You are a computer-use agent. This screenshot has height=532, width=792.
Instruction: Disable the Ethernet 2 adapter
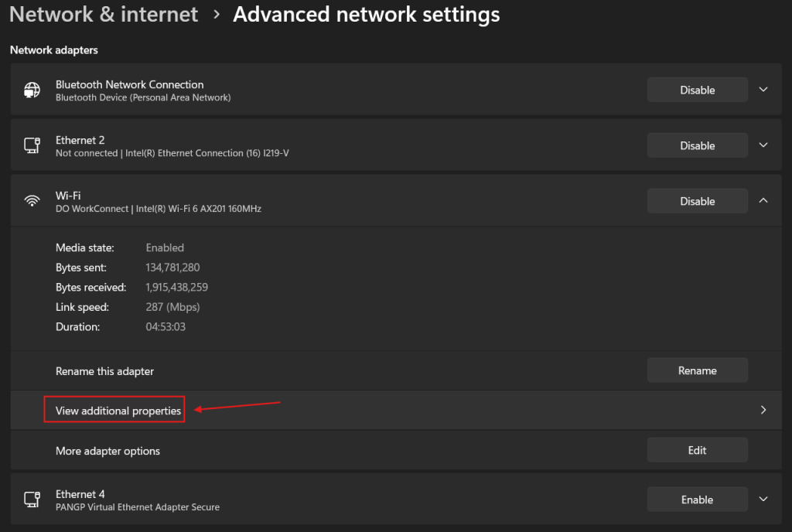click(x=697, y=145)
